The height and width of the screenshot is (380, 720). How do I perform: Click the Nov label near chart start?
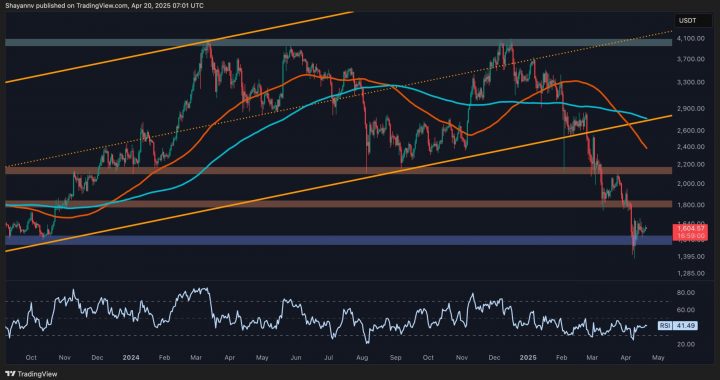click(x=65, y=358)
